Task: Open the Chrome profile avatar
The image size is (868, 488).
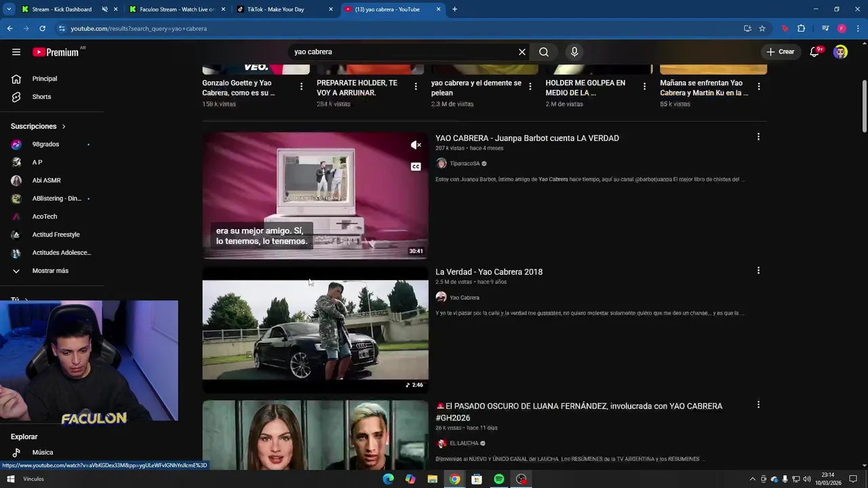Action: [842, 28]
